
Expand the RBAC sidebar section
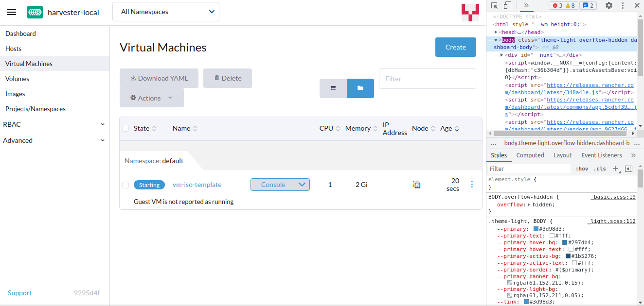pyautogui.click(x=54, y=124)
